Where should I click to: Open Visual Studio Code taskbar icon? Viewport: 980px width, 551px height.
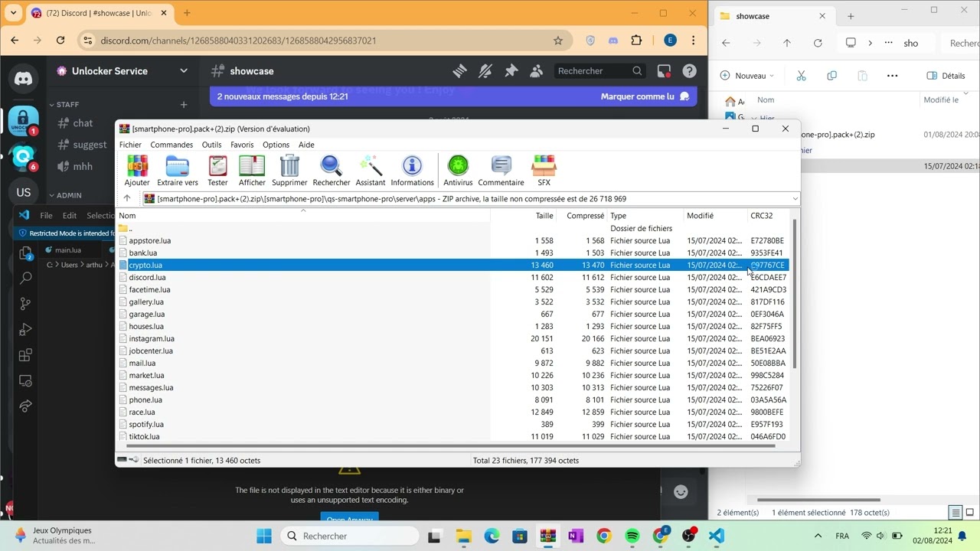point(716,536)
